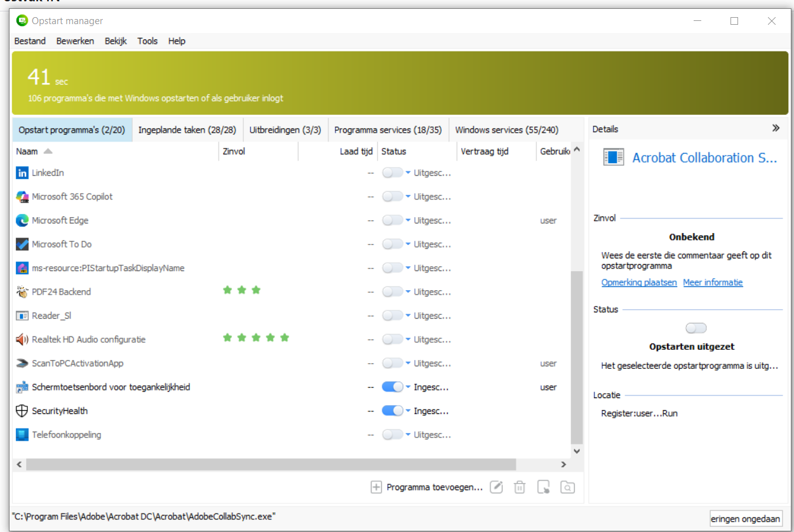Image resolution: width=794 pixels, height=532 pixels.
Task: Select the Opstart programma's tab
Action: pos(72,130)
